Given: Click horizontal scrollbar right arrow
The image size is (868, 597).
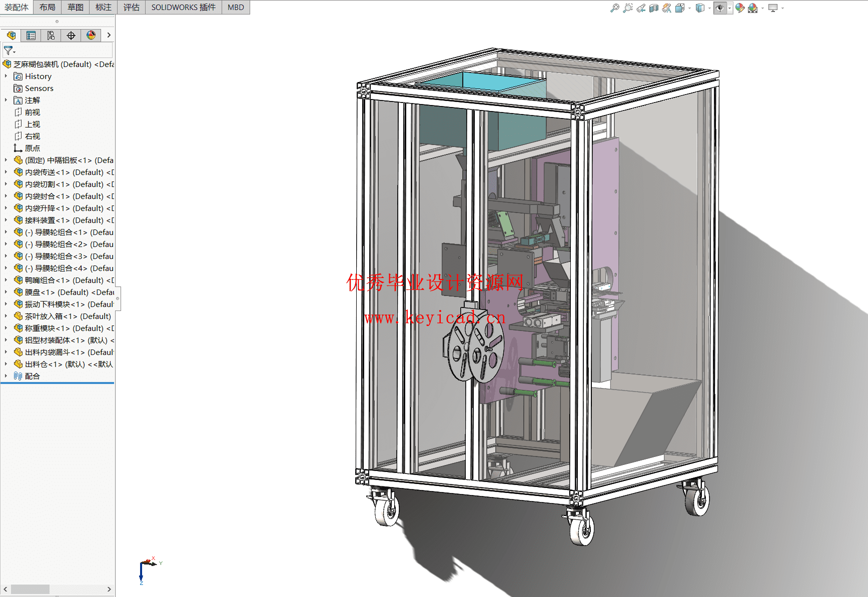Looking at the screenshot, I should [109, 589].
